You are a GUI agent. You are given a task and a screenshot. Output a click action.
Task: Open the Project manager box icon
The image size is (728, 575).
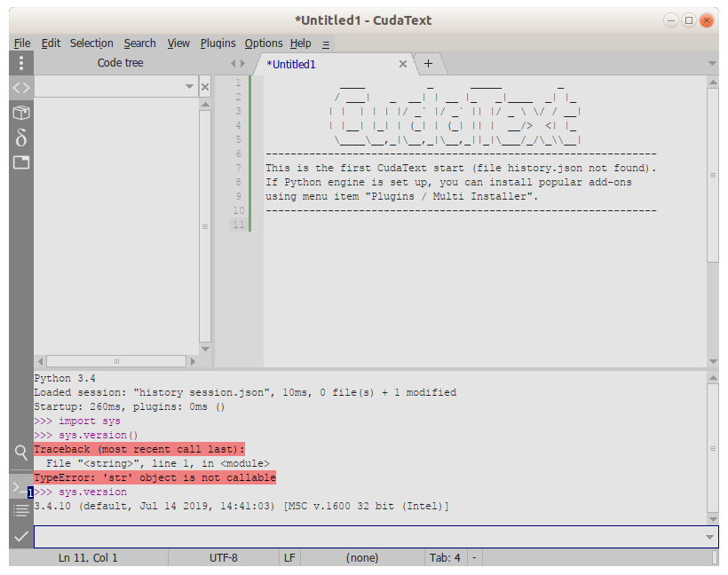21,113
